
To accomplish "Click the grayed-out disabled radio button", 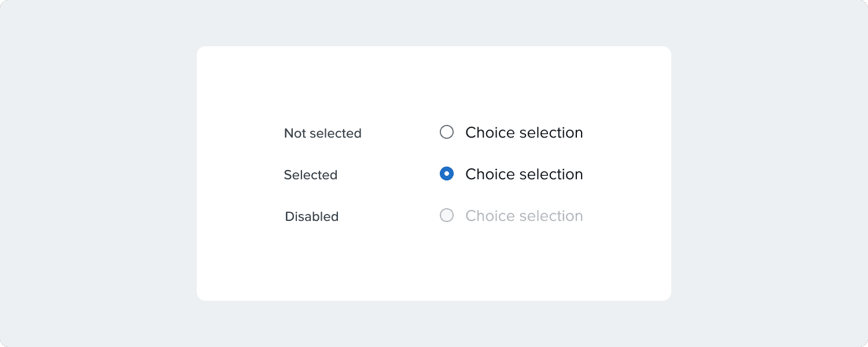I will pyautogui.click(x=447, y=216).
